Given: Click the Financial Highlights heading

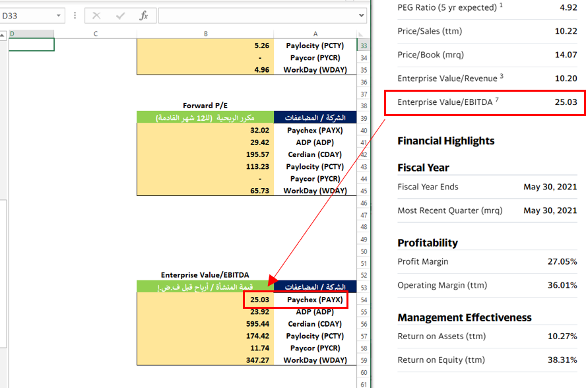Looking at the screenshot, I should tap(446, 141).
